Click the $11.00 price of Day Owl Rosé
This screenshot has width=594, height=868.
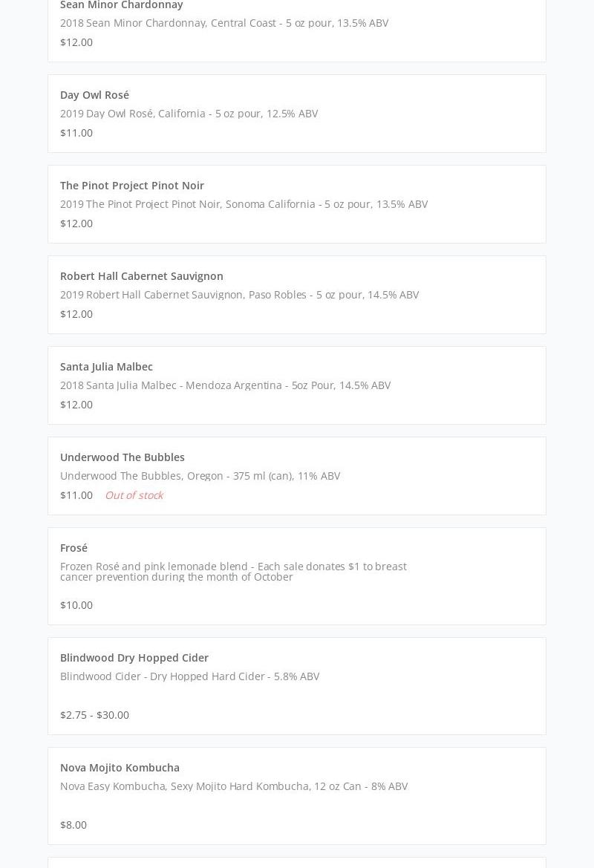pyautogui.click(x=76, y=132)
